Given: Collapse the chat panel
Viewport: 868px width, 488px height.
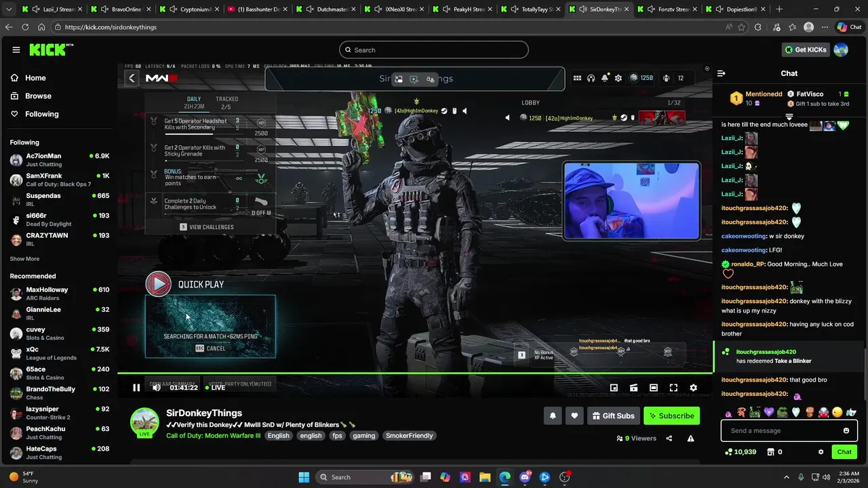Looking at the screenshot, I should [722, 73].
